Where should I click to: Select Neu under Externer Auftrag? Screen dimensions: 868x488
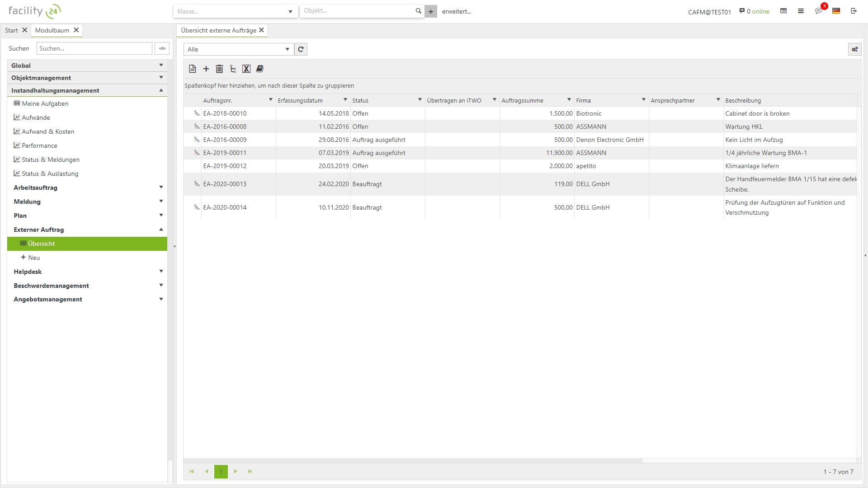tap(34, 258)
